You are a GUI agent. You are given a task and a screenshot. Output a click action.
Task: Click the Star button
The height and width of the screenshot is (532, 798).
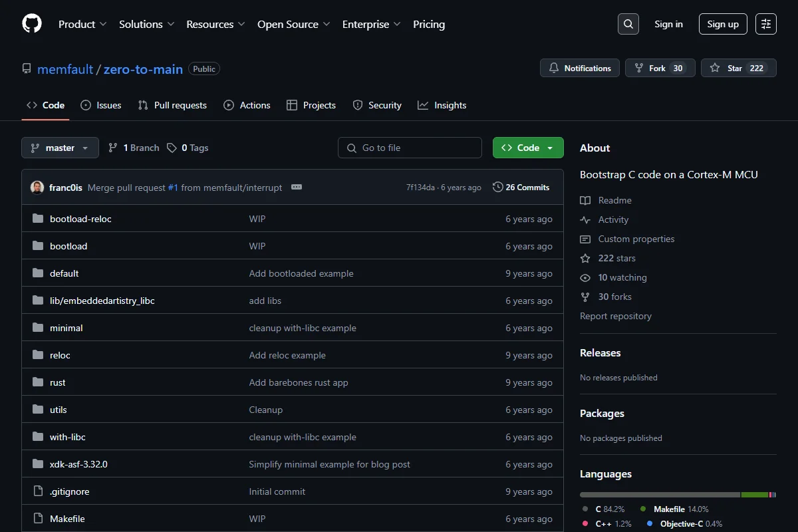(x=739, y=68)
